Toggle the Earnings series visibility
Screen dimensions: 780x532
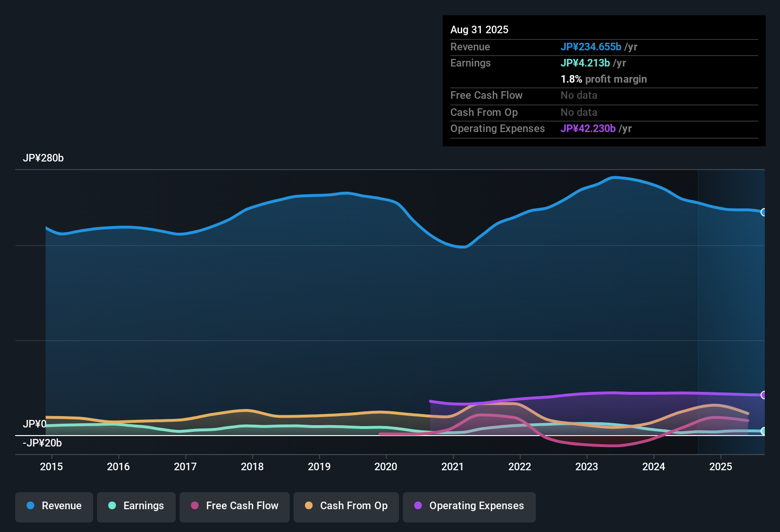click(x=136, y=506)
